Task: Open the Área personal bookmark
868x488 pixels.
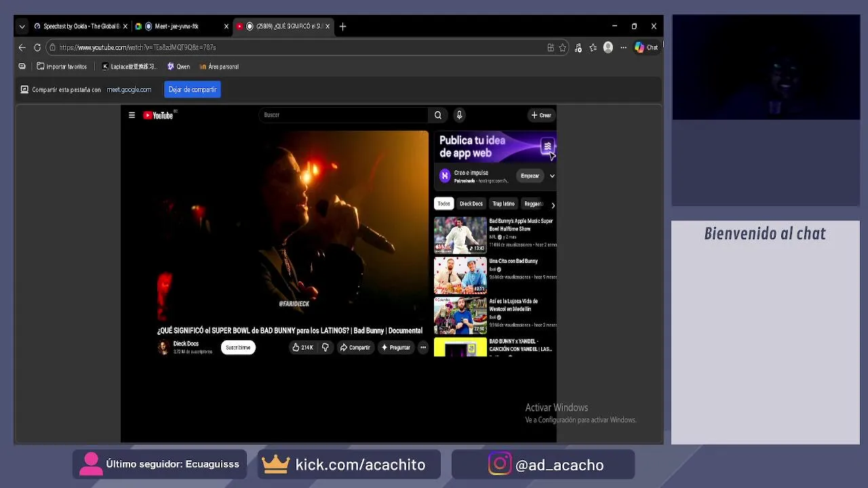Action: click(x=219, y=67)
